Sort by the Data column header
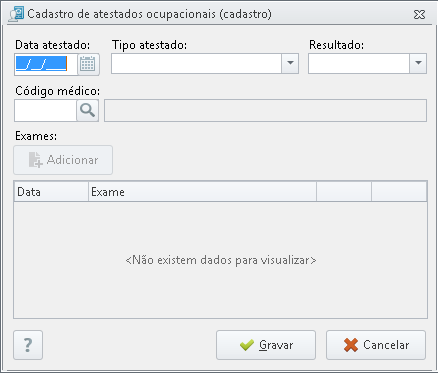This screenshot has height=373, width=438. (51, 192)
